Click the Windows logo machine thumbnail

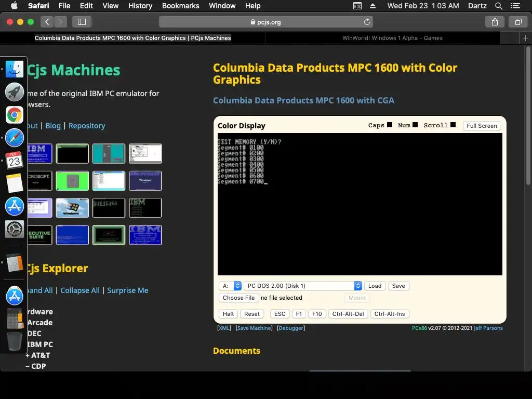pos(72,208)
